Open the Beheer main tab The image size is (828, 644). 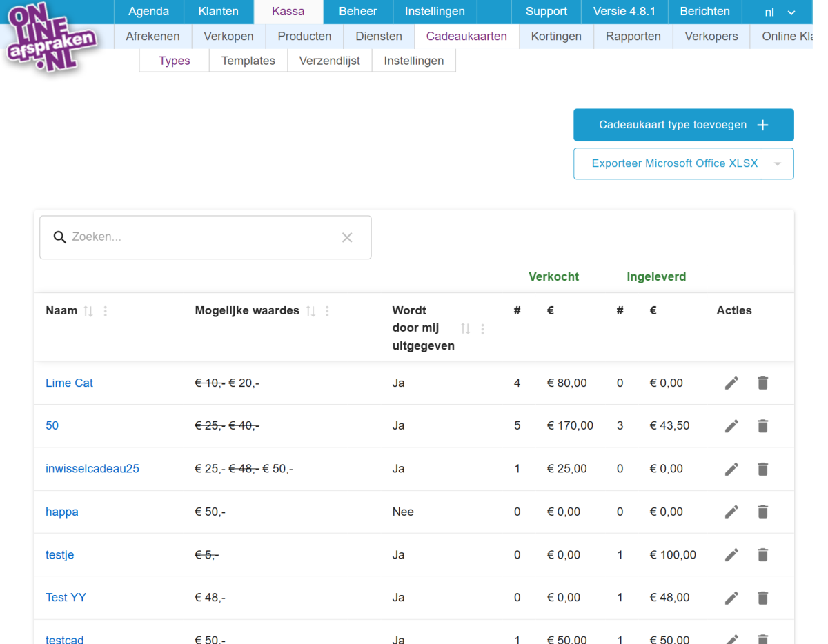tap(358, 12)
